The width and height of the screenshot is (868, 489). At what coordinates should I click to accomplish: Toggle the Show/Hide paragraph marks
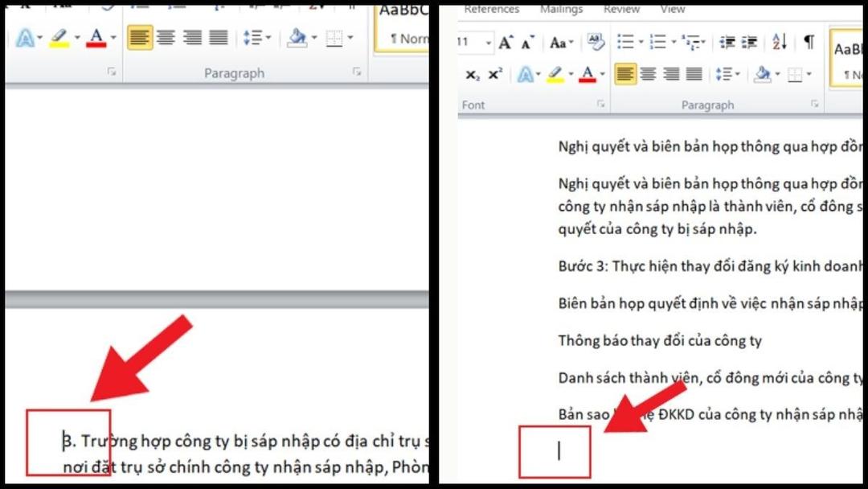click(x=809, y=42)
